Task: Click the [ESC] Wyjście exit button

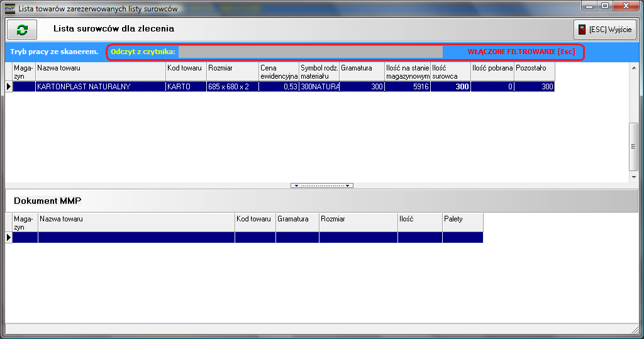Action: point(605,30)
